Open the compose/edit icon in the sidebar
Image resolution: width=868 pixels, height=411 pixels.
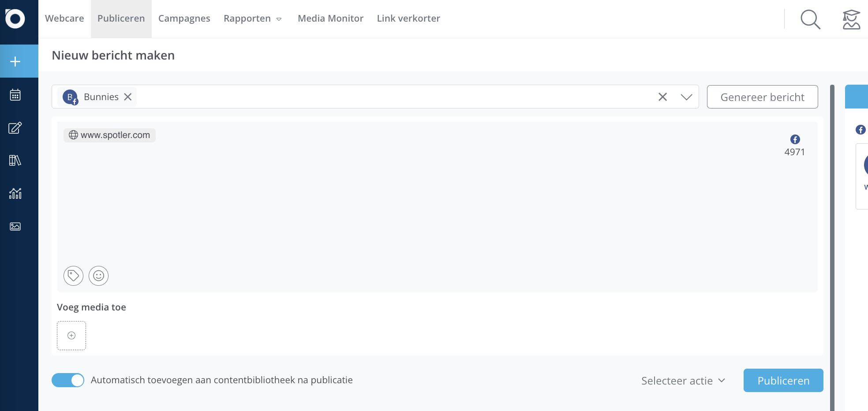coord(15,128)
